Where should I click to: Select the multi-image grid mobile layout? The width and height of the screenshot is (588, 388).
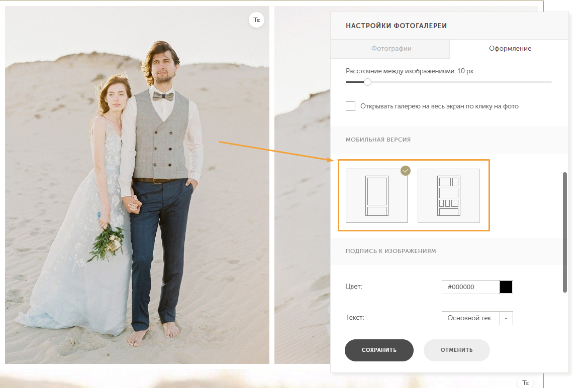pyautogui.click(x=448, y=196)
